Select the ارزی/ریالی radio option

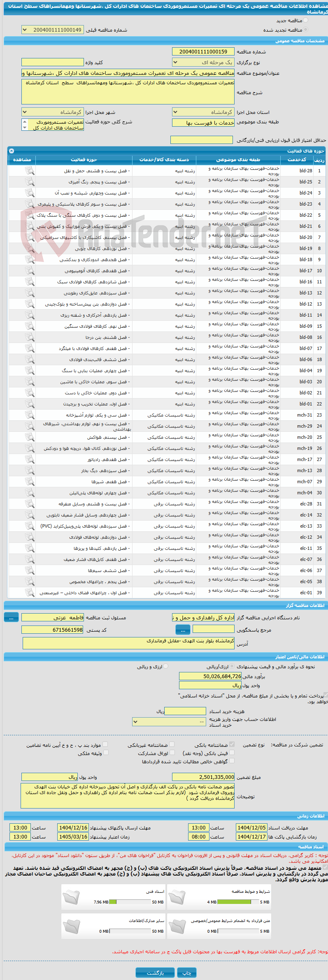233,667
